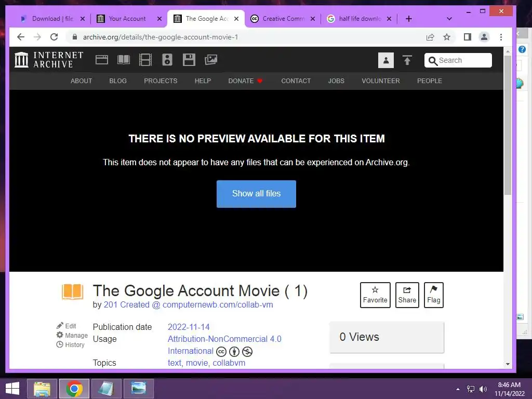Open a new tab
The height and width of the screenshot is (399, 532).
[x=409, y=19]
